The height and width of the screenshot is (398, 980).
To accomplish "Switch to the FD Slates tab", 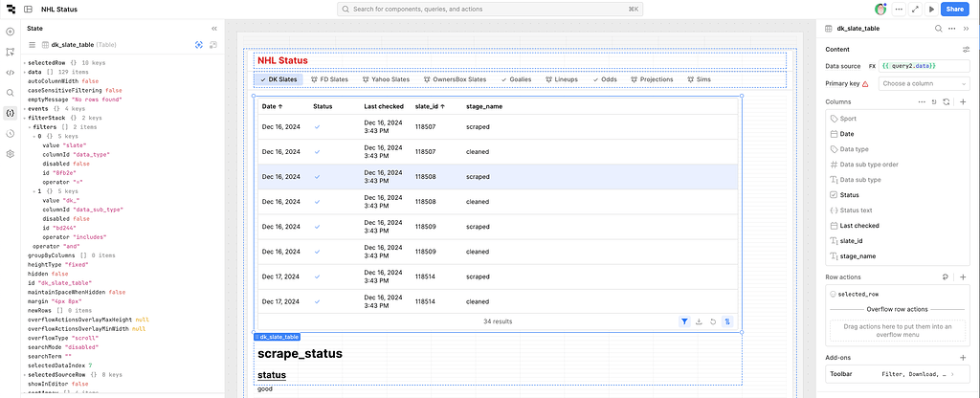I will click(x=330, y=80).
